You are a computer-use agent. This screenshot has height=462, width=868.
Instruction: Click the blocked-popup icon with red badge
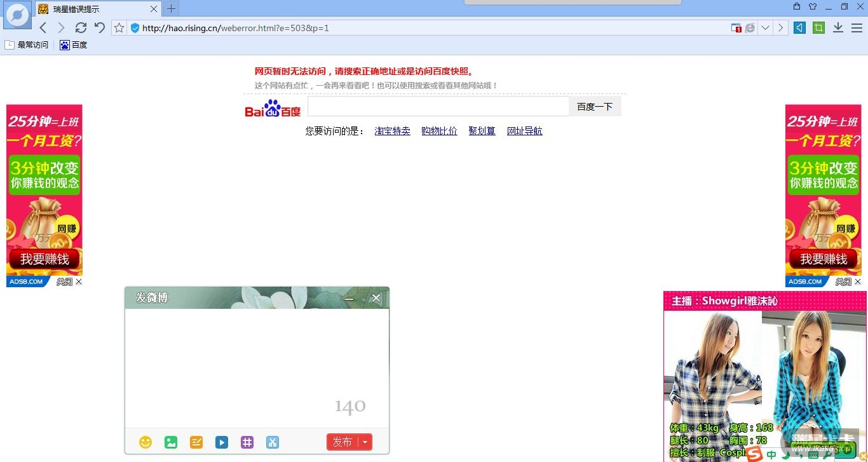(x=736, y=28)
